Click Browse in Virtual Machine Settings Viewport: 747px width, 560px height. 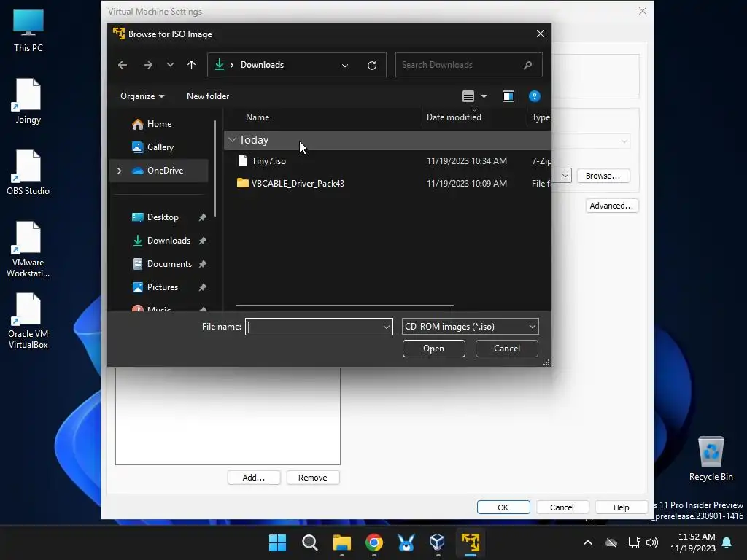click(x=603, y=176)
